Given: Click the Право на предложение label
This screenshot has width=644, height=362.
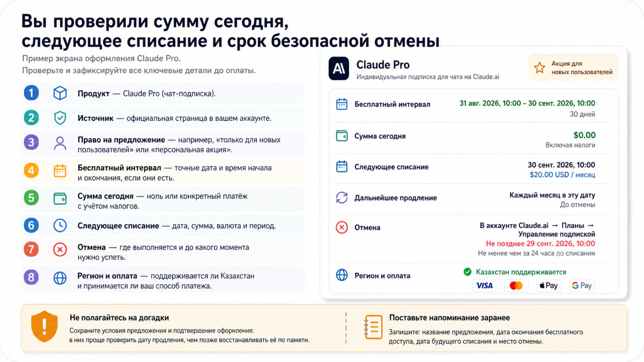Looking at the screenshot, I should (121, 140).
